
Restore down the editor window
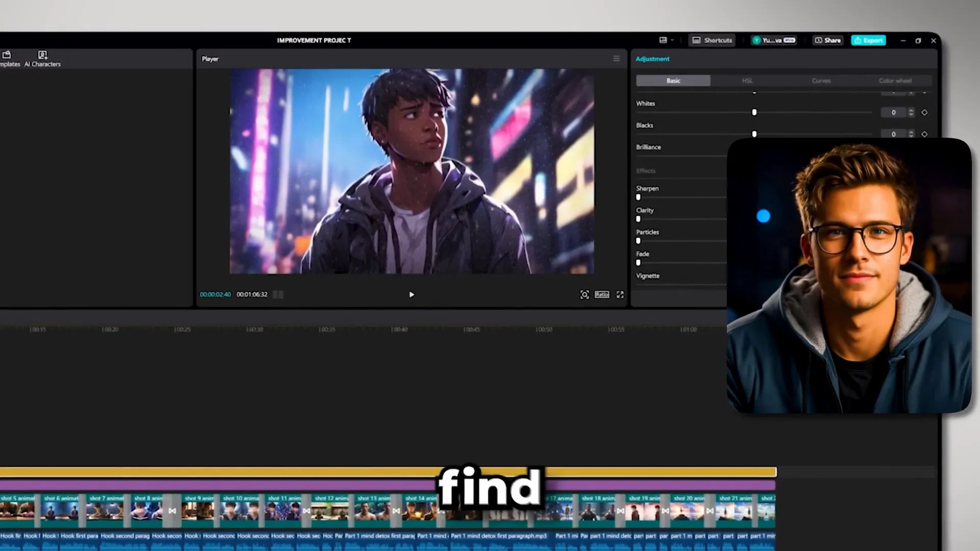918,40
